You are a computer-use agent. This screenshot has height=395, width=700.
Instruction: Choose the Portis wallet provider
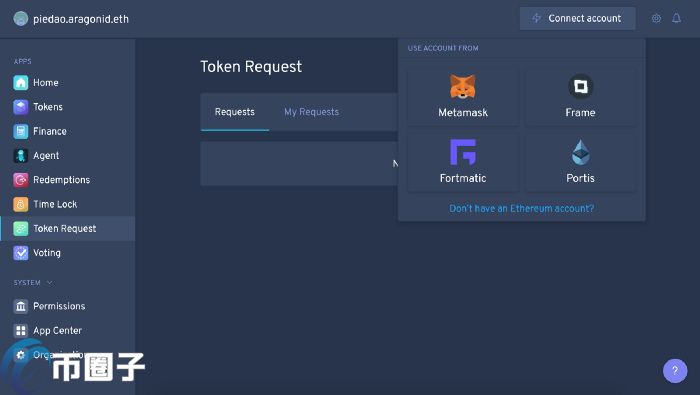pyautogui.click(x=580, y=162)
